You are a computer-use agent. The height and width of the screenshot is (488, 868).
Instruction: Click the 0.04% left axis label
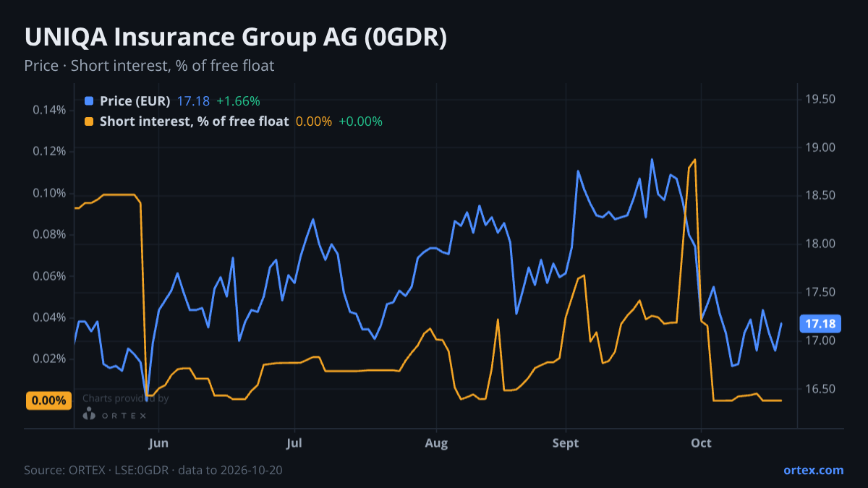(x=49, y=317)
